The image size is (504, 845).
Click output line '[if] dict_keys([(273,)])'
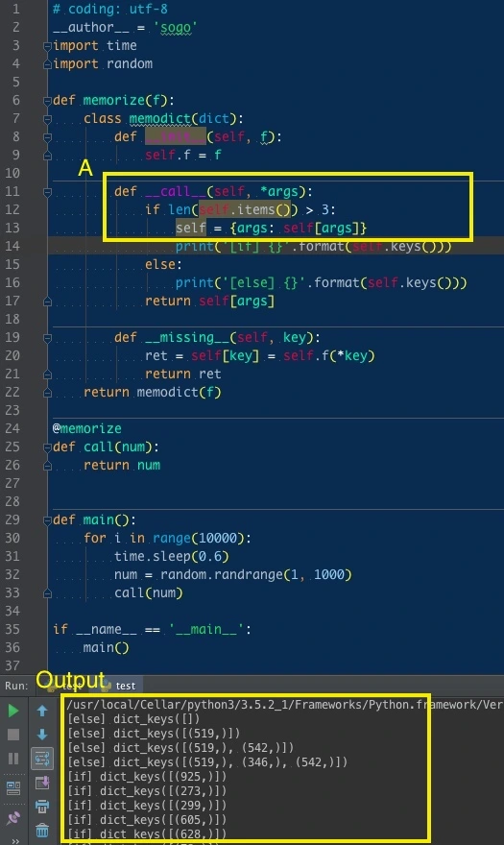147,791
